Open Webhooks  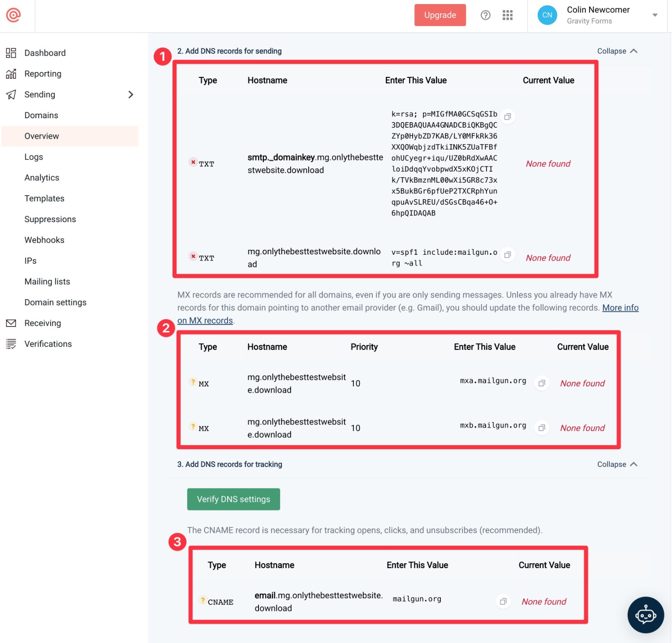pyautogui.click(x=44, y=240)
